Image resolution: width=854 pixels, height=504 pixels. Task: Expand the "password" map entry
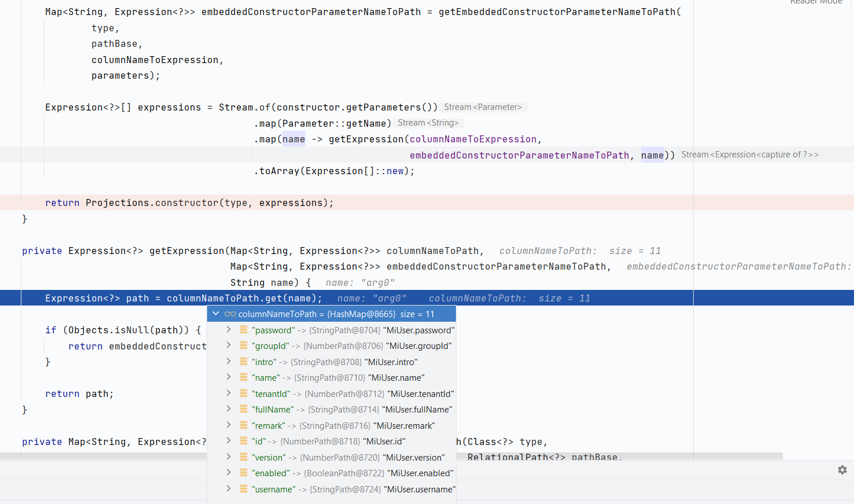coord(227,330)
